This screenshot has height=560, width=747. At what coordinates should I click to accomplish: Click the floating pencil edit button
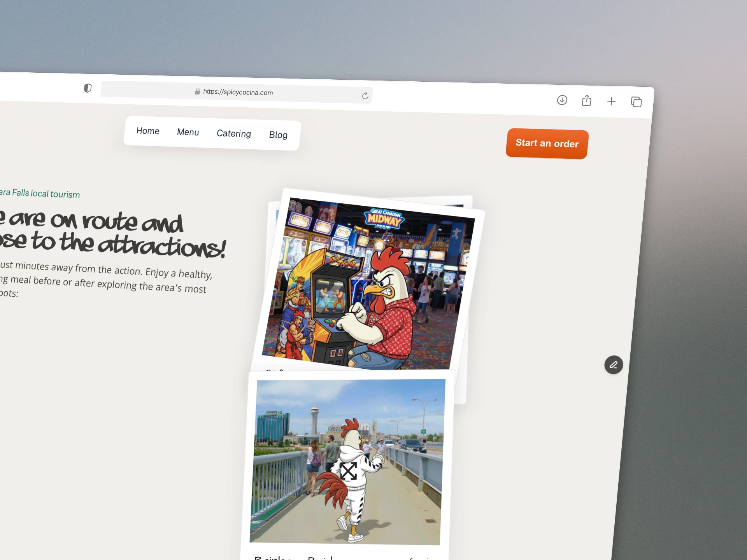(x=614, y=365)
